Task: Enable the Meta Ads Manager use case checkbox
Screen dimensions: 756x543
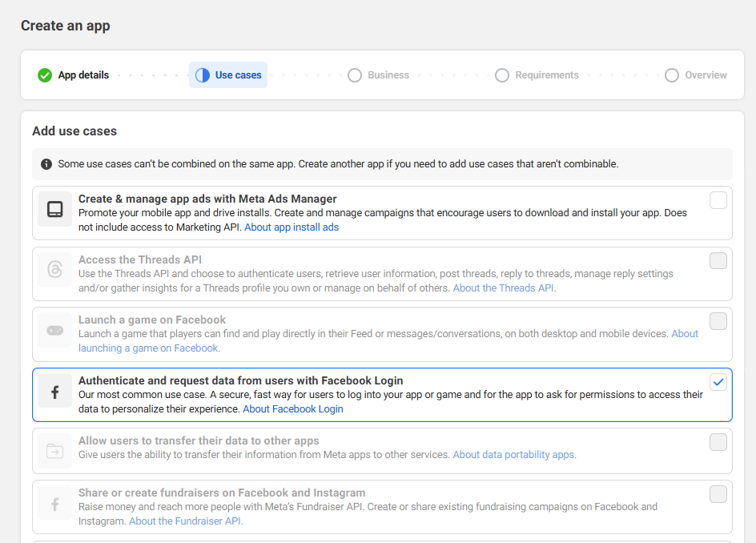Action: point(718,200)
